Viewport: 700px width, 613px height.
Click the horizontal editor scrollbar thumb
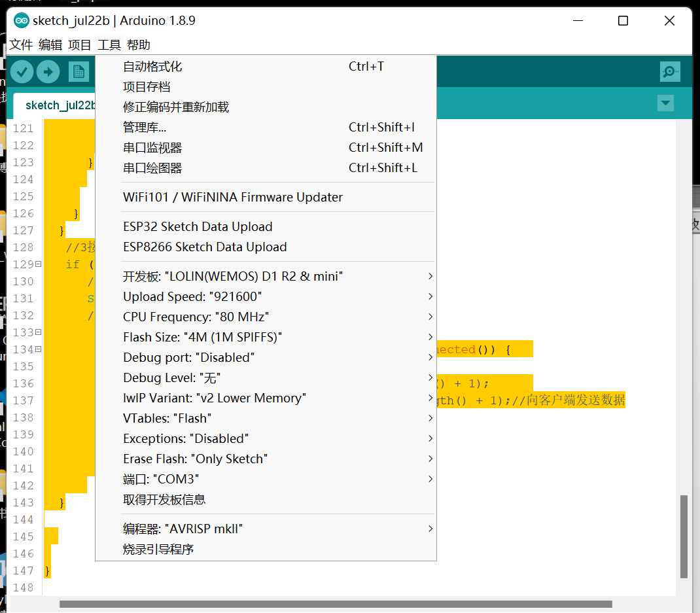(x=336, y=604)
